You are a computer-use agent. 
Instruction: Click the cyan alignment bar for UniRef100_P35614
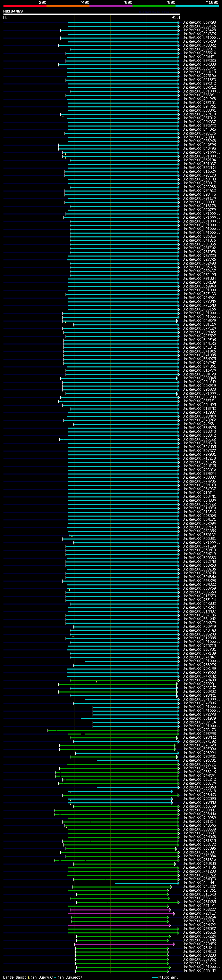click(122, 53)
